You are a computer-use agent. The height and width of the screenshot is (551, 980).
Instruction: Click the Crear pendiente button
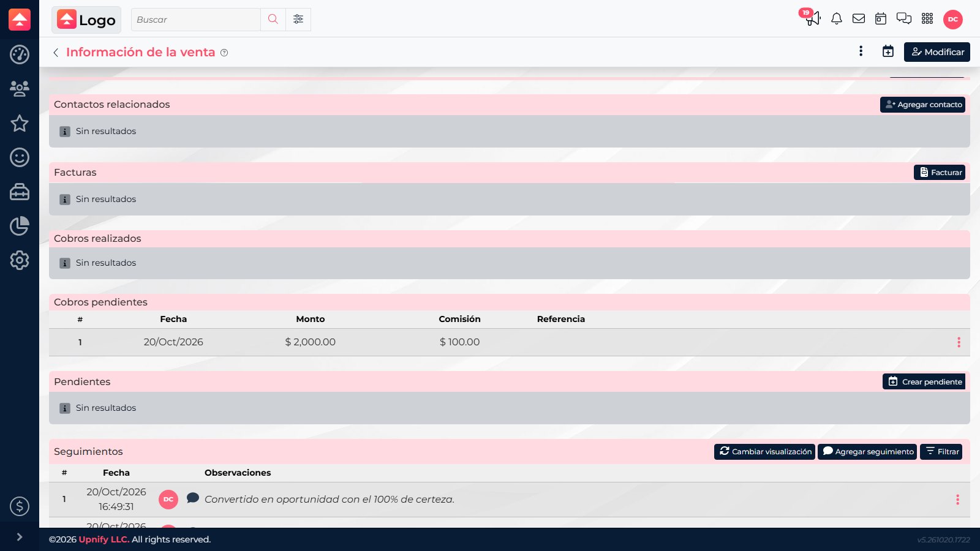pyautogui.click(x=924, y=381)
